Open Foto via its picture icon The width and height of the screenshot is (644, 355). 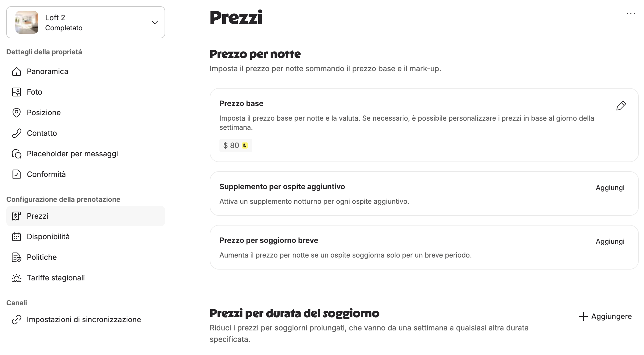[x=17, y=92]
